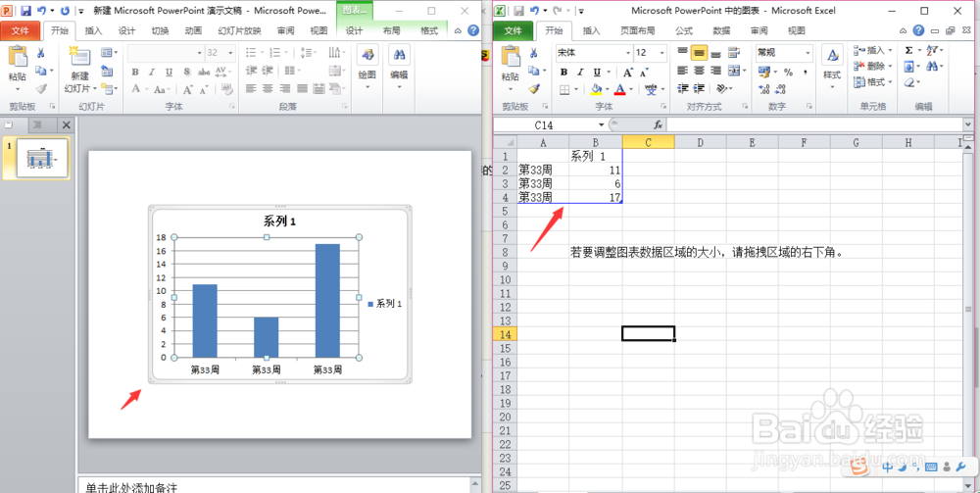Open Excel File (文件) tab
The image size is (980, 493).
(x=514, y=30)
